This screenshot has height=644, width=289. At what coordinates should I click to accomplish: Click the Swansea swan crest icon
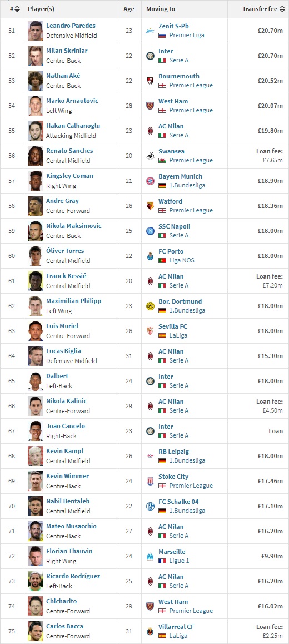[x=150, y=156]
